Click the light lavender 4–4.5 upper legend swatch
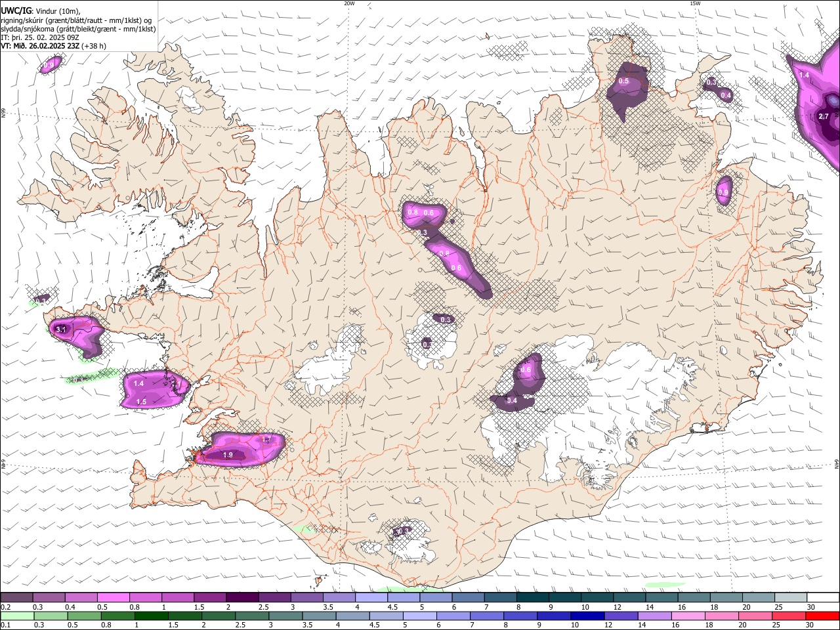 [371, 598]
